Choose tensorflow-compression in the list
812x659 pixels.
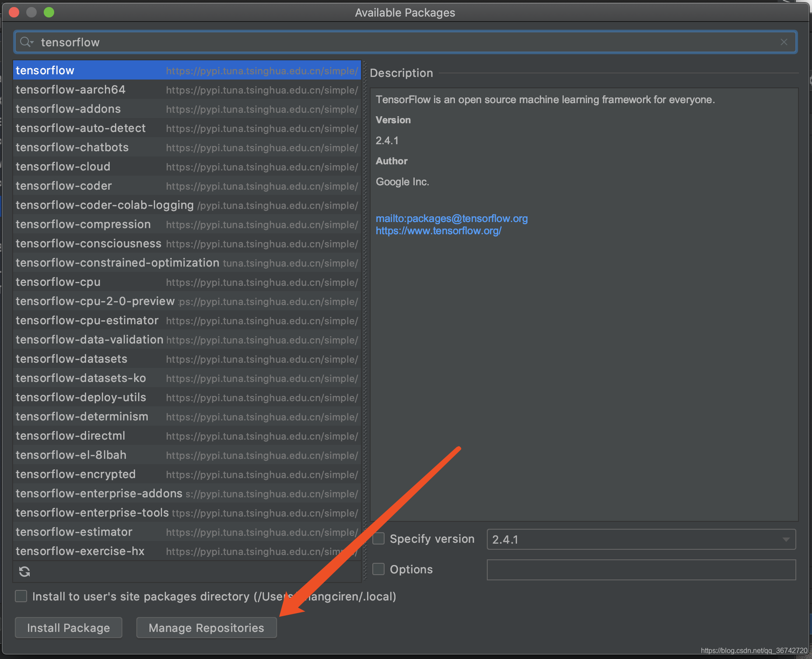(187, 224)
